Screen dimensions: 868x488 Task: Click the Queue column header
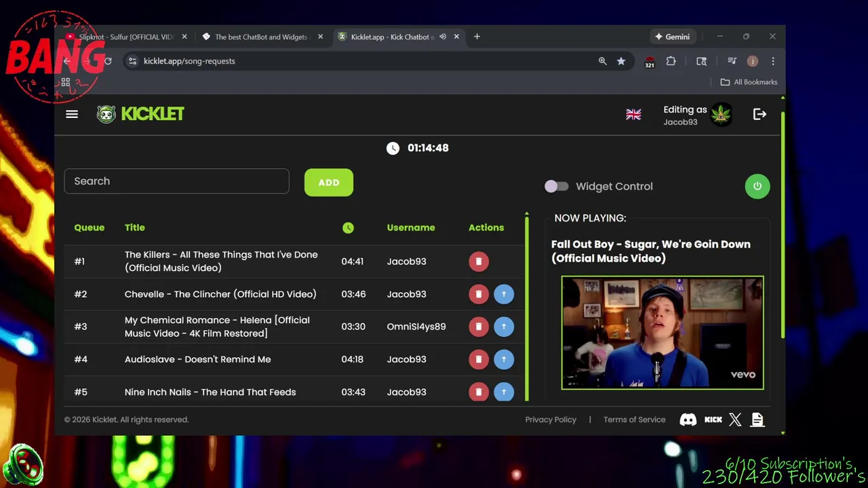tap(90, 228)
